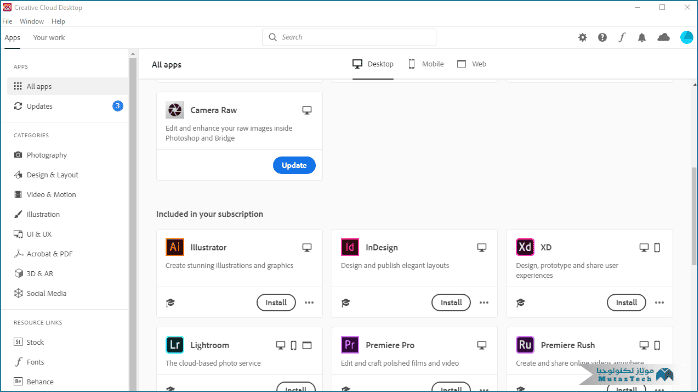Click the Premiere Pro Pr icon

click(350, 345)
